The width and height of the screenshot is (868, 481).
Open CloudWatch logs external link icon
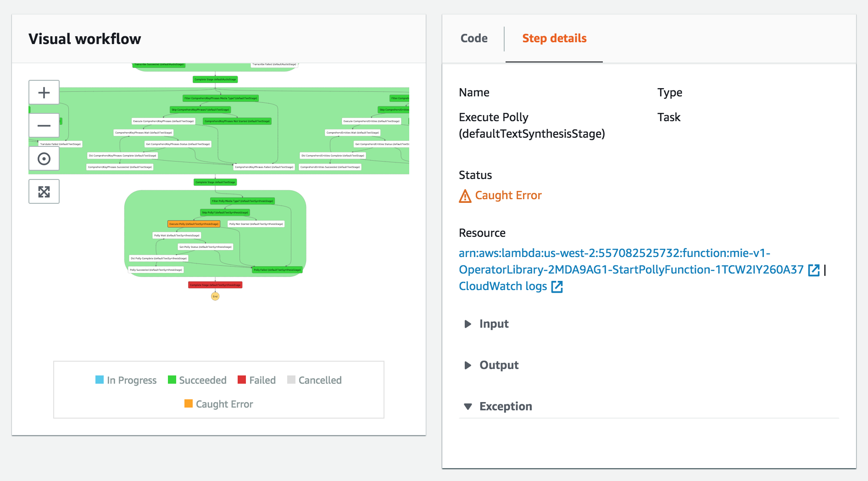[557, 286]
